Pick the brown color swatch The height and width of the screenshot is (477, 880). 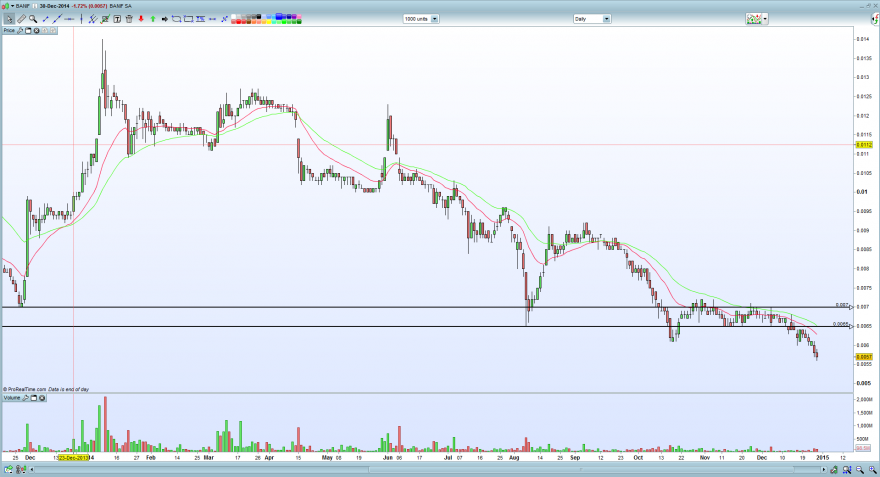pos(249,21)
